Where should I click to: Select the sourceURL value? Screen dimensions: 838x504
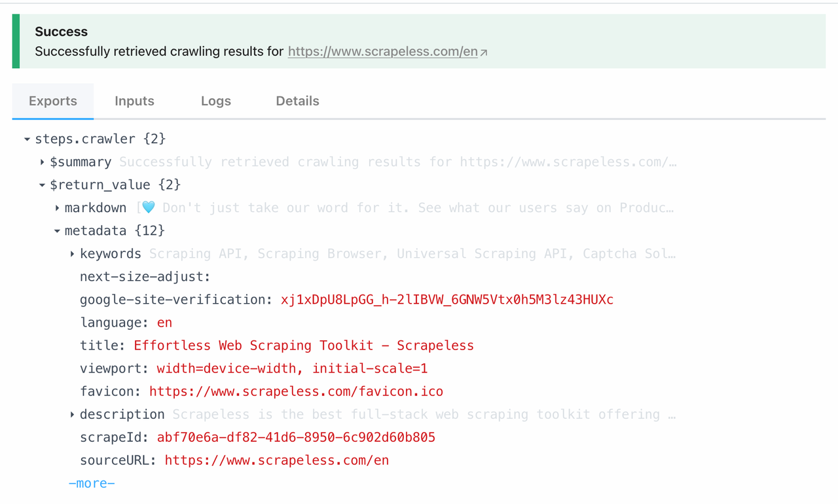click(277, 460)
